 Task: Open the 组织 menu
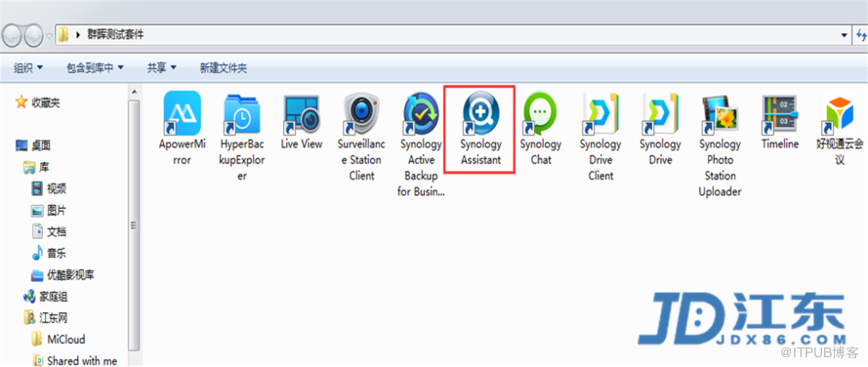[x=28, y=68]
